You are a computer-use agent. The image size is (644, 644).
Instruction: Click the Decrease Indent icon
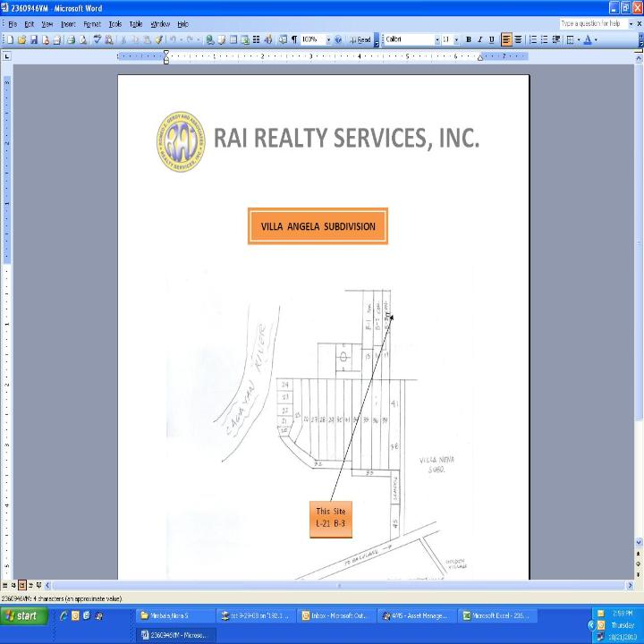point(556,40)
